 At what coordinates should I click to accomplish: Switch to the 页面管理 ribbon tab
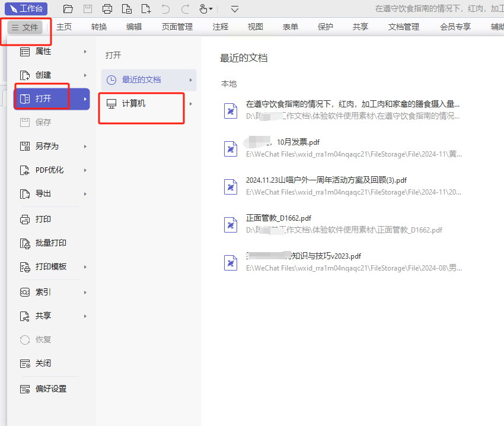tap(177, 27)
